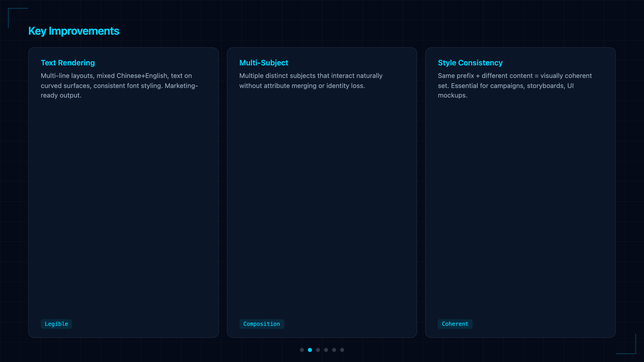Viewport: 644px width, 362px height.
Task: Select the Multi-Subject card heading
Action: click(x=264, y=63)
